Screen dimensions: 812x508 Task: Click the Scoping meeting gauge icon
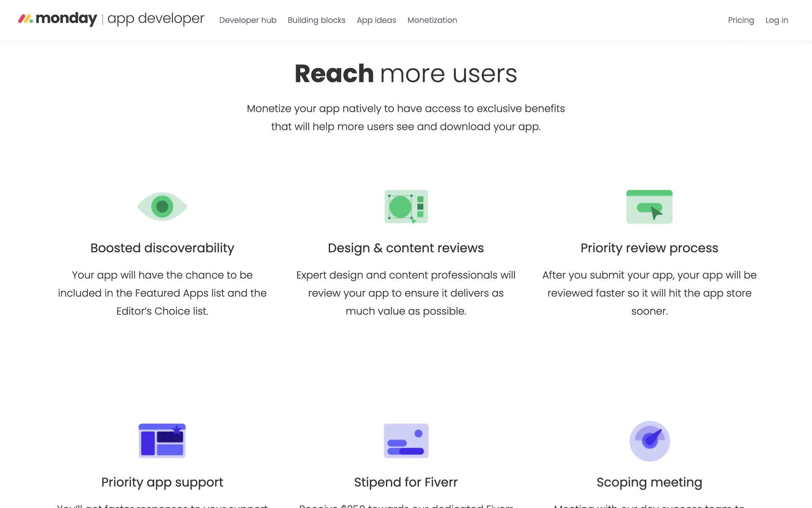650,441
